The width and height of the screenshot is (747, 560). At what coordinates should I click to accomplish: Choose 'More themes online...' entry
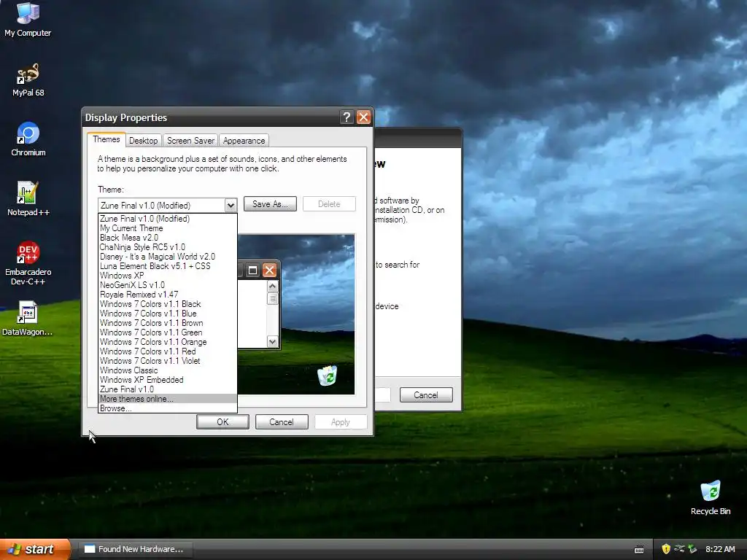point(167,399)
